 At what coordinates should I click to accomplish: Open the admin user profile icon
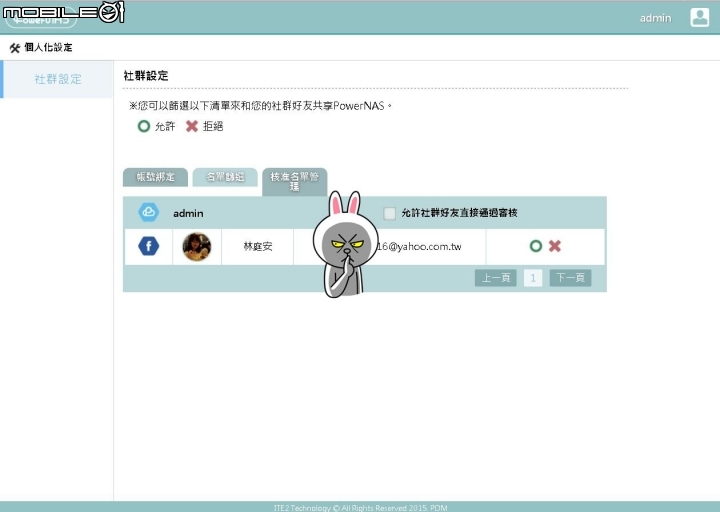pos(699,17)
